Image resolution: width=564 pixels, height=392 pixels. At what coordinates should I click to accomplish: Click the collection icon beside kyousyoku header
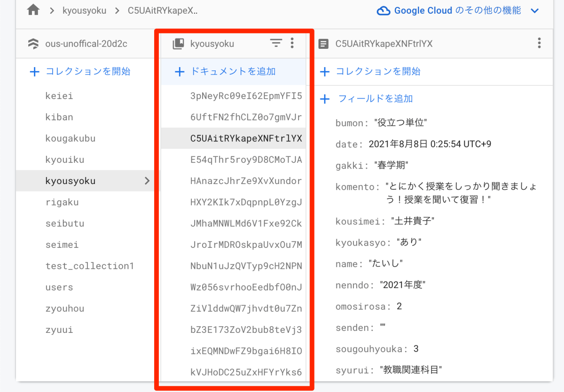click(x=179, y=44)
